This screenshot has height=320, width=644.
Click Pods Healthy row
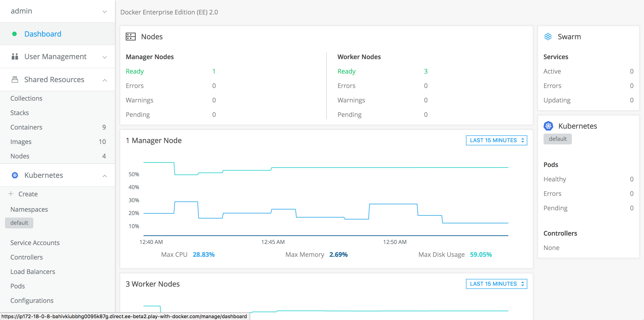(589, 179)
